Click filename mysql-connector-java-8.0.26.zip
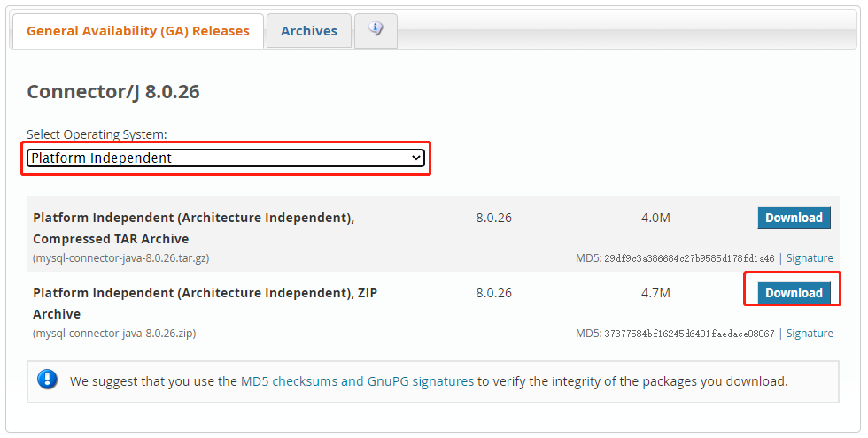Screen dimensions: 868x438 (x=114, y=334)
